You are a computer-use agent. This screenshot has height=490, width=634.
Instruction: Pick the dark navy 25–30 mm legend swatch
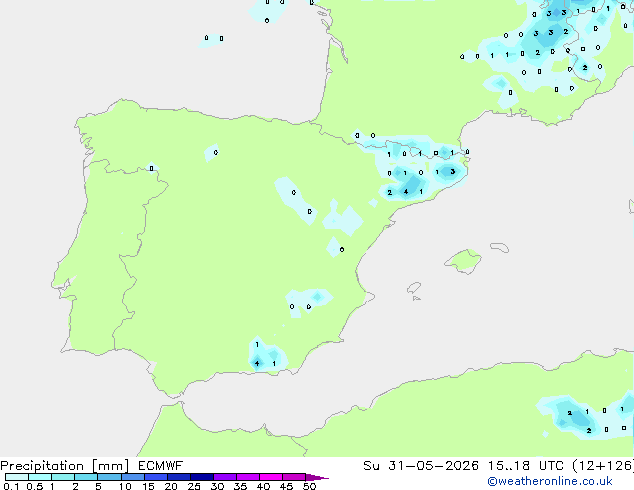tap(202, 477)
